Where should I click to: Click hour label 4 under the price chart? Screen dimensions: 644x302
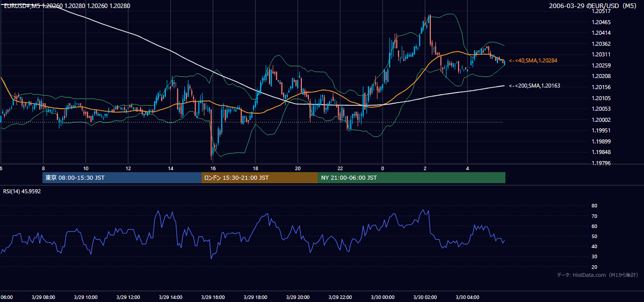468,168
